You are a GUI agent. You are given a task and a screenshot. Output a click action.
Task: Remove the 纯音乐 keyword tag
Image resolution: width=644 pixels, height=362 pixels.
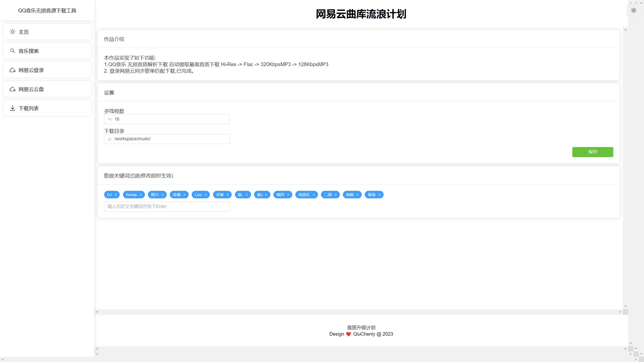click(314, 195)
